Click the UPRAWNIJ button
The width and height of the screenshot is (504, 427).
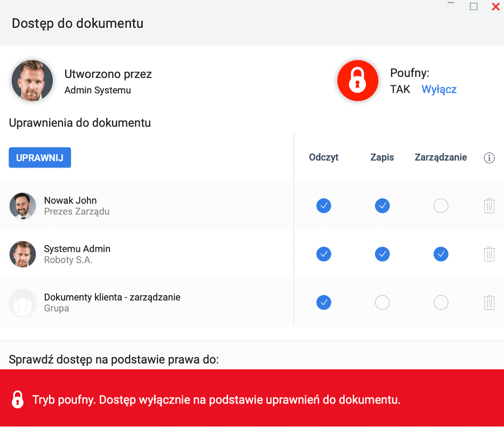pos(40,157)
